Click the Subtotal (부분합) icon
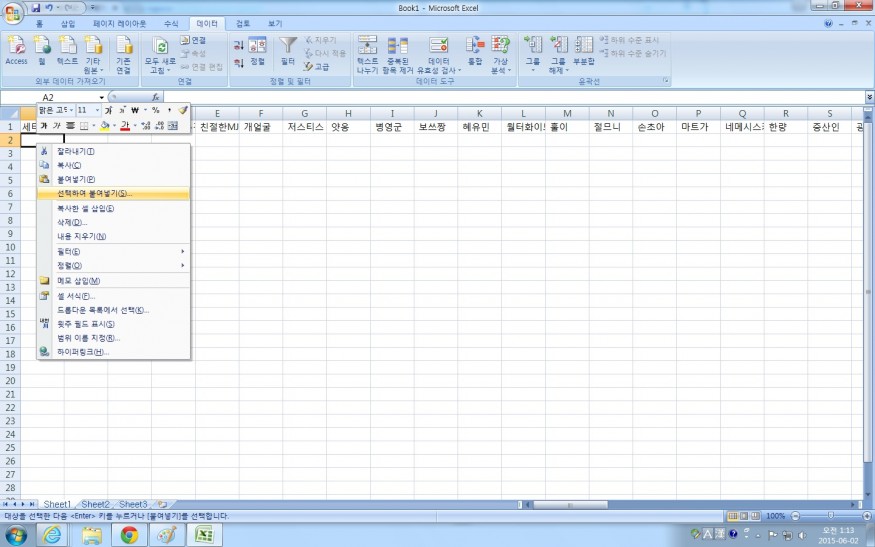This screenshot has height=547, width=875. pos(584,50)
